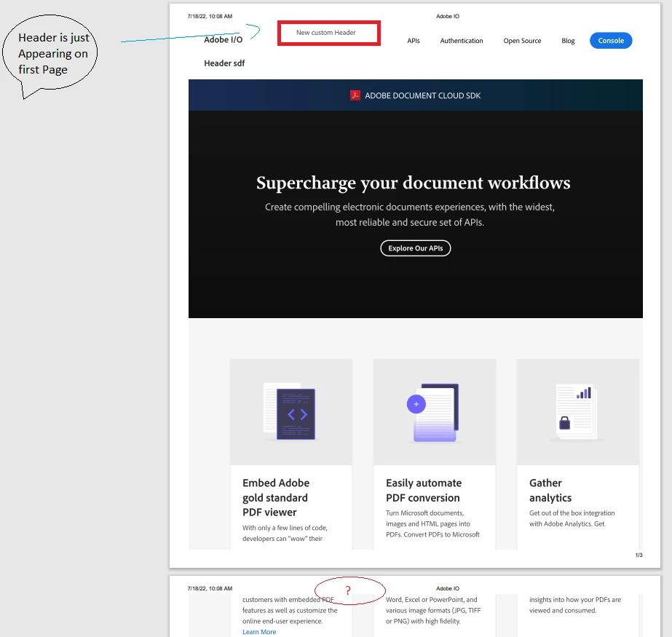Click 'Turn Microsoft documents,' description text
This screenshot has height=637, width=672.
point(424,513)
